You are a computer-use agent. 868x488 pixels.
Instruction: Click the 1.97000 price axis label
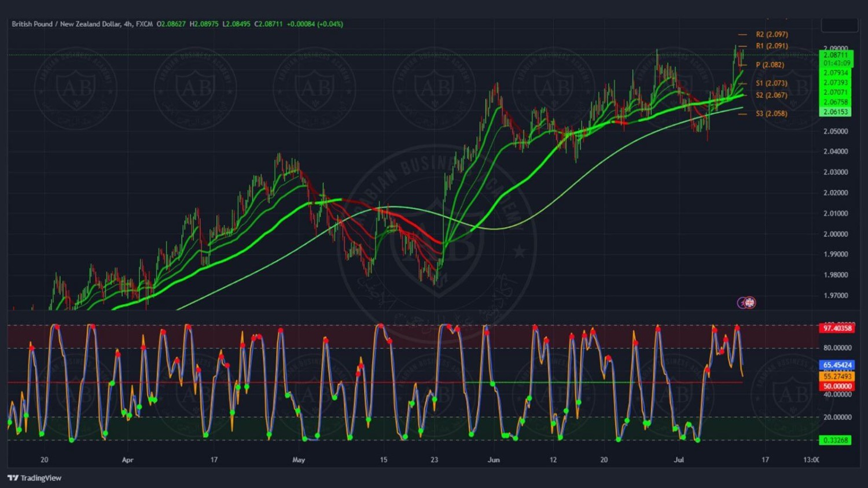coord(836,295)
